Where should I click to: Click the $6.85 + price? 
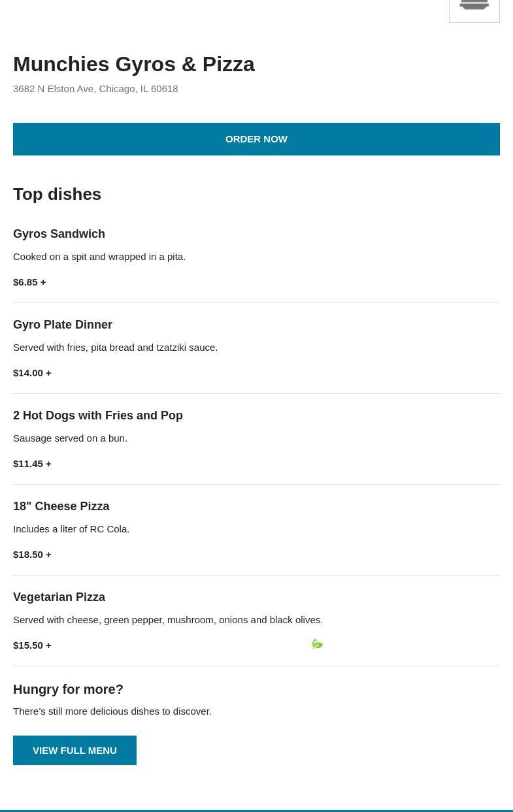(x=29, y=282)
